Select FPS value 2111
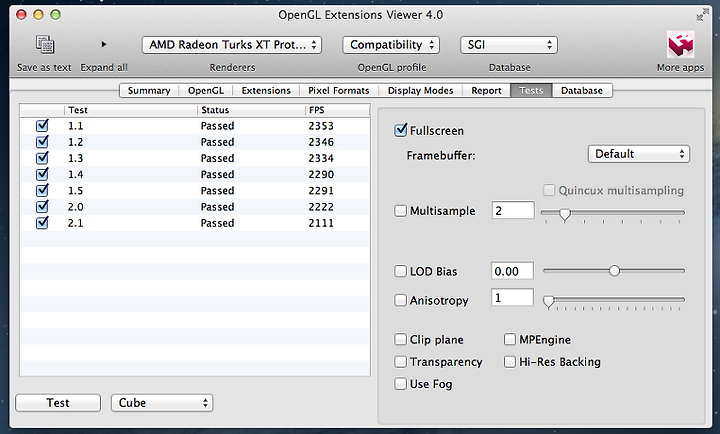 coord(321,223)
